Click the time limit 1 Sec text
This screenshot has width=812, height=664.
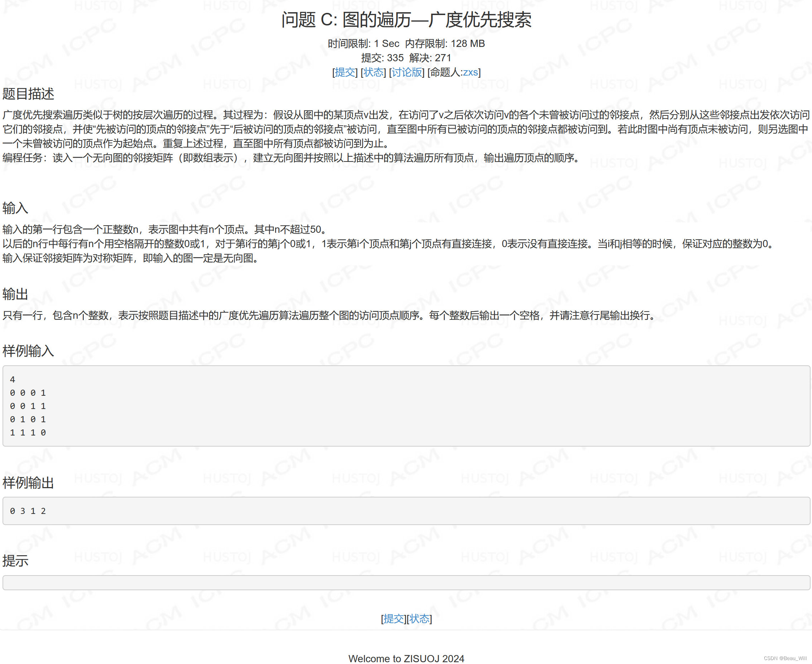[x=386, y=44]
